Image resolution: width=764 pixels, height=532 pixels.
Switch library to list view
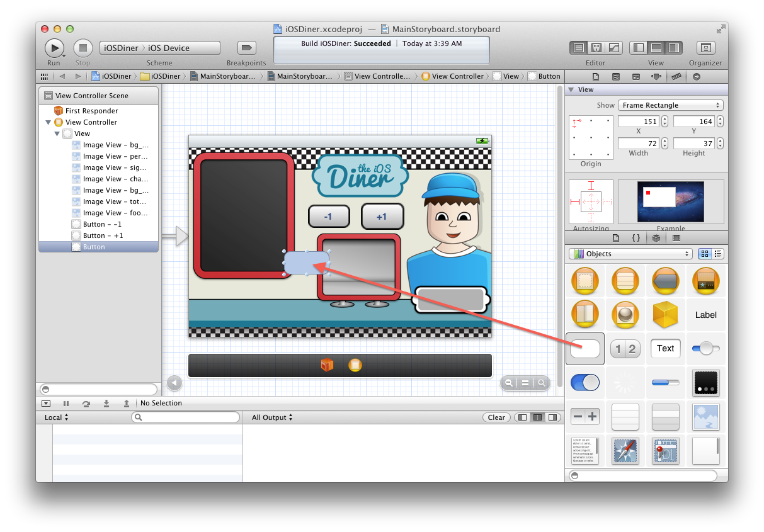718,254
